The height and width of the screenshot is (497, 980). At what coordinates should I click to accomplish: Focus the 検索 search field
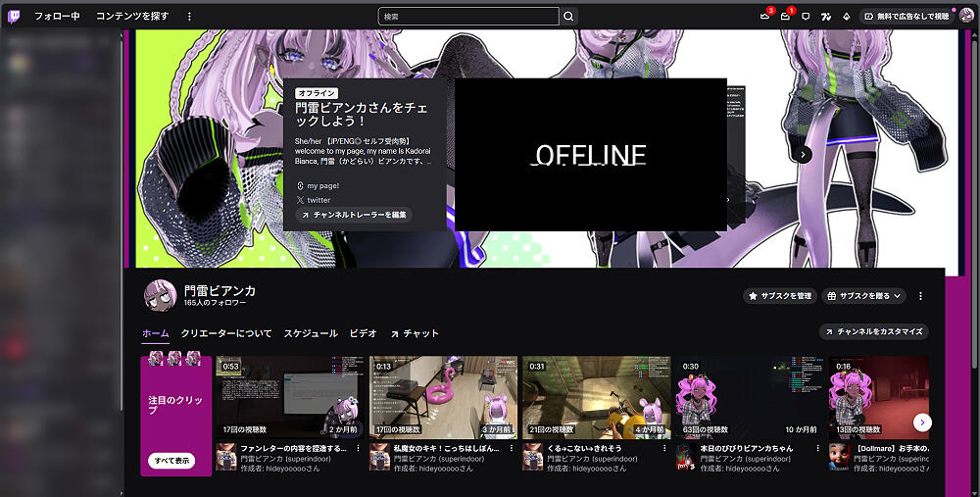tap(468, 17)
